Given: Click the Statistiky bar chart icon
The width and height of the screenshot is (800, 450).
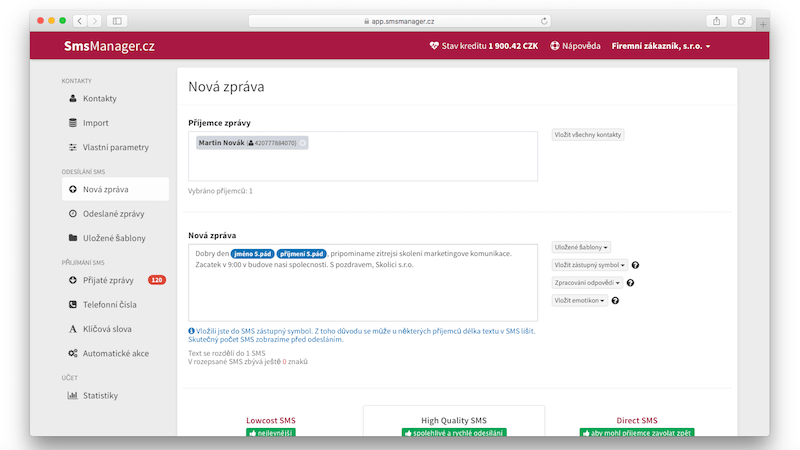Looking at the screenshot, I should pos(72,395).
